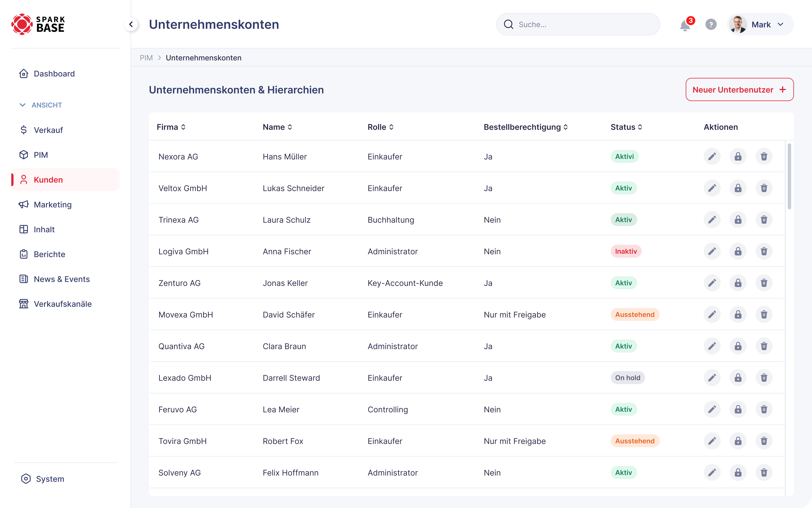812x508 pixels.
Task: Delete Darrell Steward's entry
Action: tap(764, 378)
